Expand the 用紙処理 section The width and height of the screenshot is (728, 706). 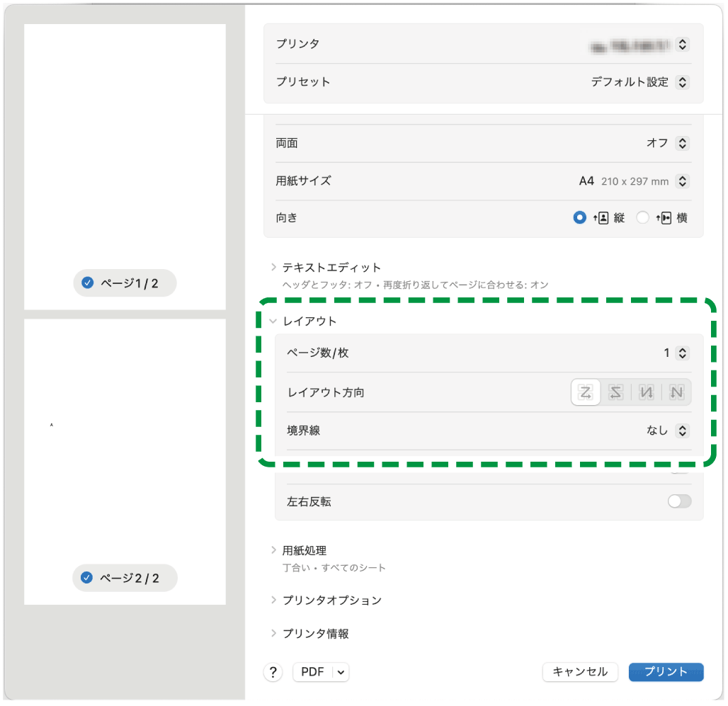click(273, 550)
